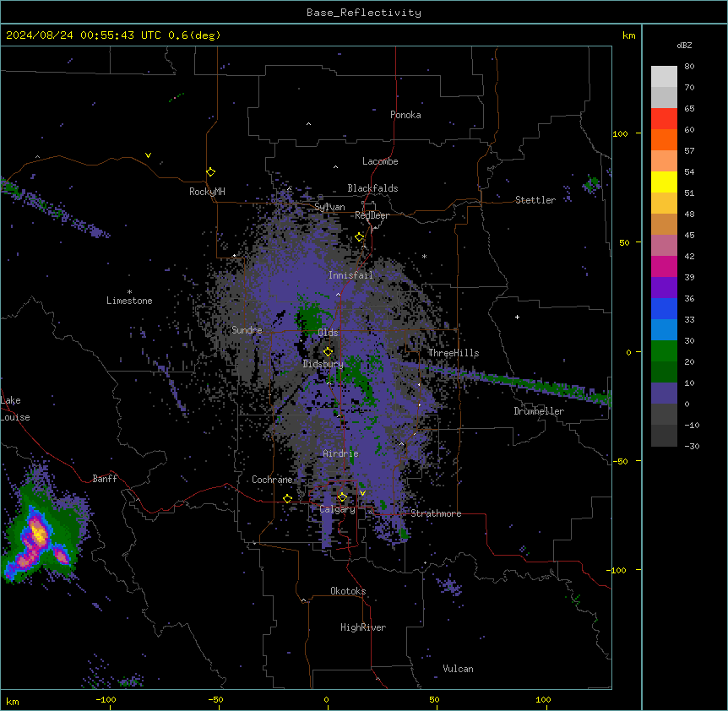Click the dBZ legend heading
This screenshot has width=728, height=711.
pos(684,45)
